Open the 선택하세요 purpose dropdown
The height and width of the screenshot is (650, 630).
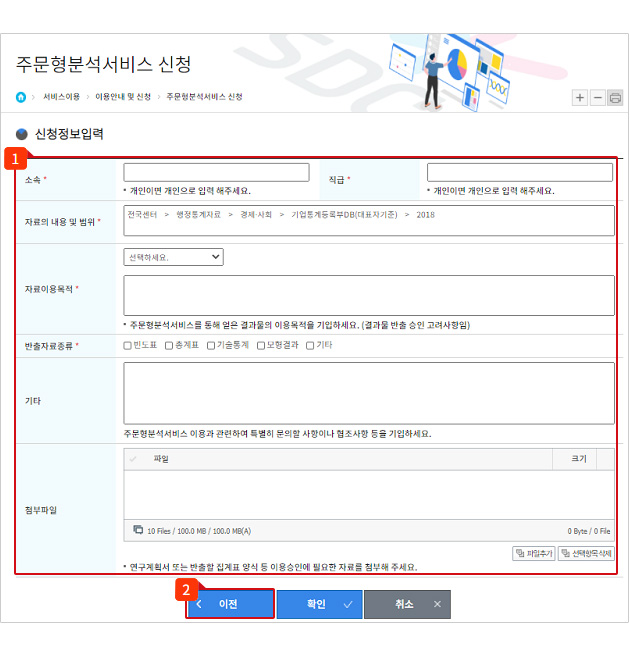[174, 257]
